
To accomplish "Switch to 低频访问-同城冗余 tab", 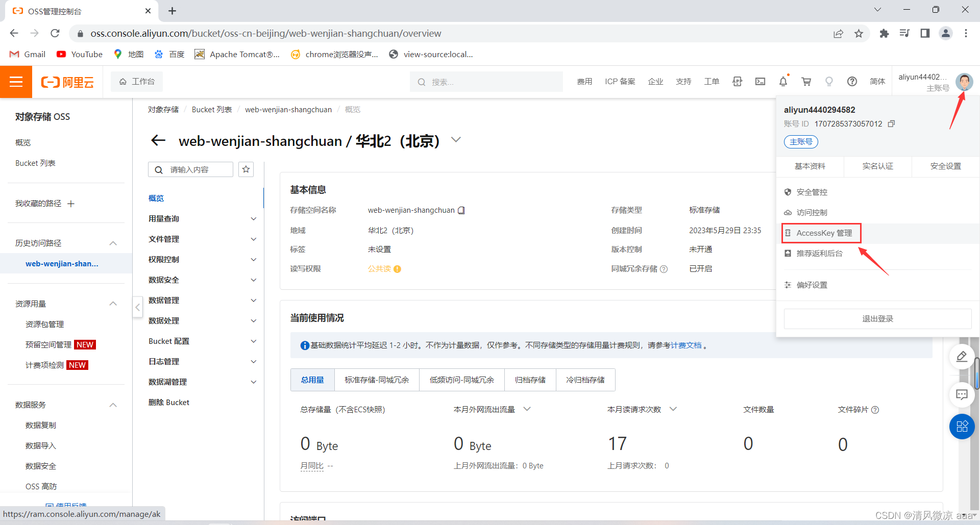I will click(x=462, y=380).
